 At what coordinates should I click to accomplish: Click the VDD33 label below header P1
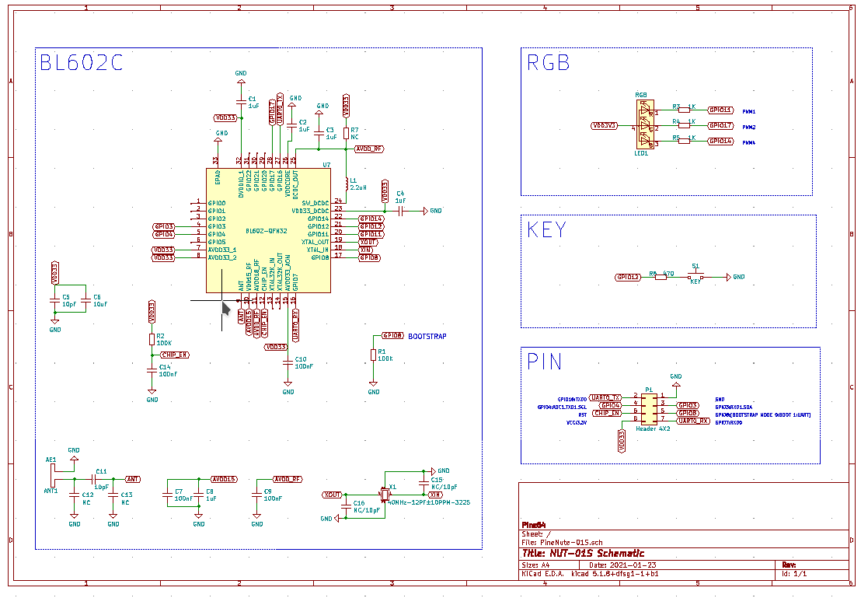click(622, 441)
